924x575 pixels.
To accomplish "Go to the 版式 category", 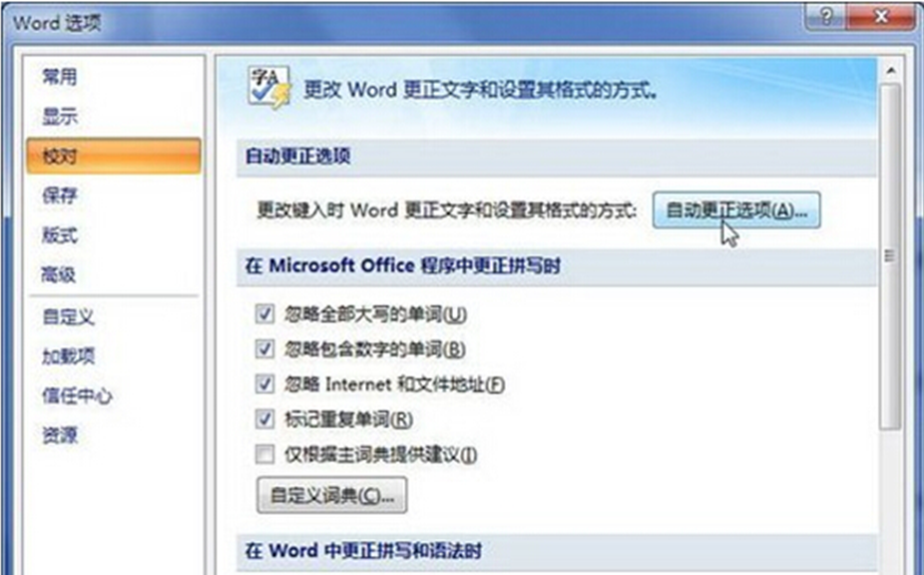I will [x=60, y=235].
